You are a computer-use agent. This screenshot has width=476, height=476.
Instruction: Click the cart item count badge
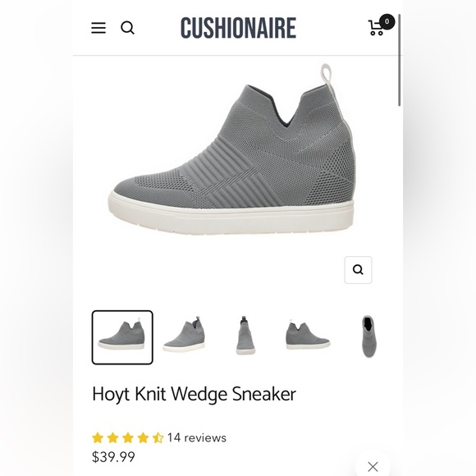(387, 21)
